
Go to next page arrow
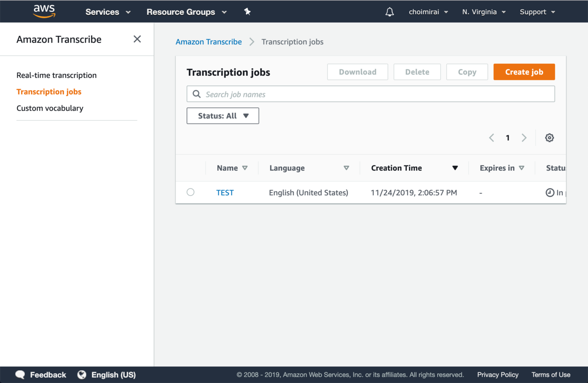click(524, 138)
